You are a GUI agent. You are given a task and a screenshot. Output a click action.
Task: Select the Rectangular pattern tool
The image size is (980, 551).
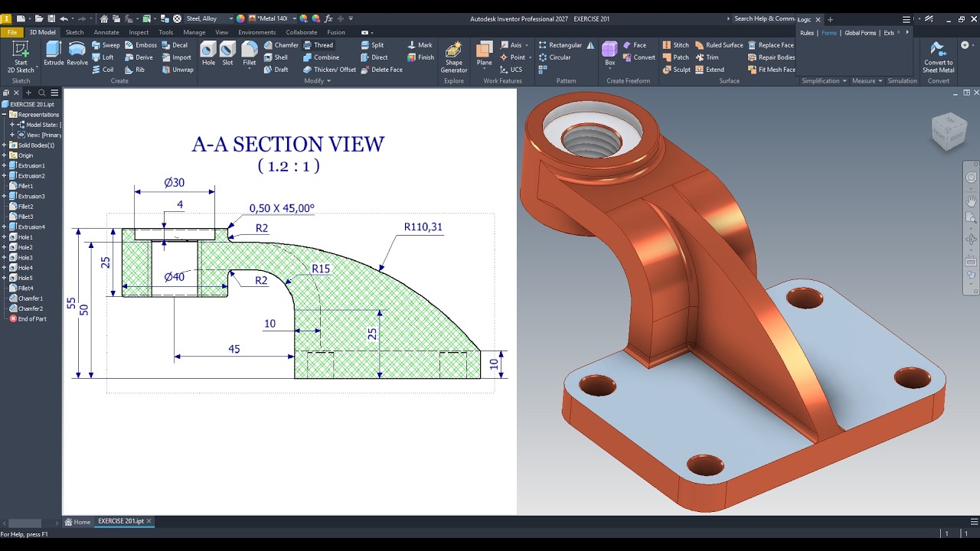point(560,45)
